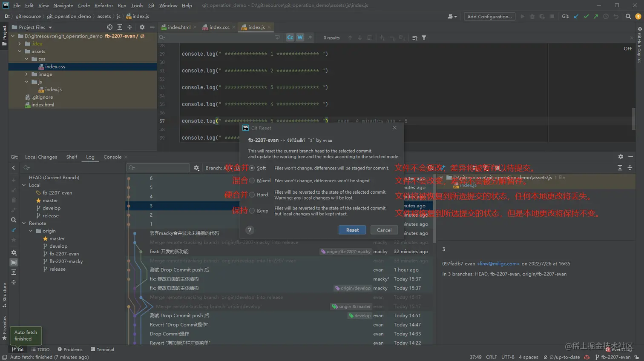Viewport: 644px width, 361px height.
Task: Select the Hard reset mode
Action: (252, 195)
